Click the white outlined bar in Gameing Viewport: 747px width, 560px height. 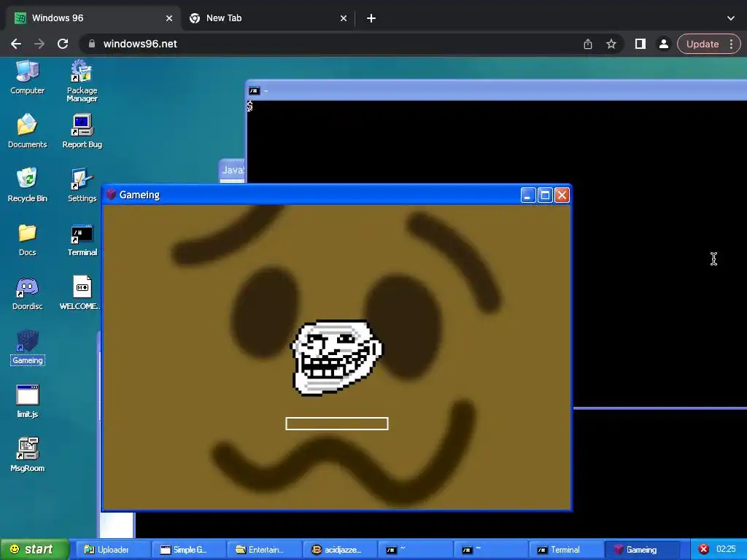337,424
